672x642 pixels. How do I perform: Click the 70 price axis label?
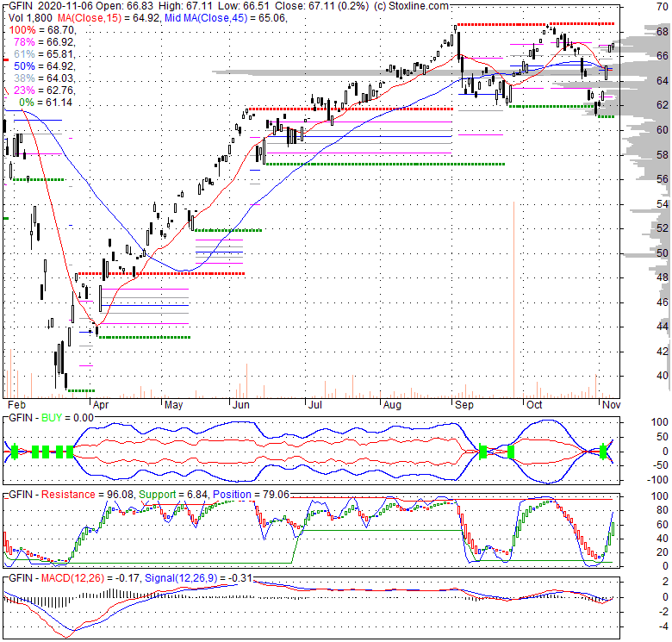(x=663, y=6)
